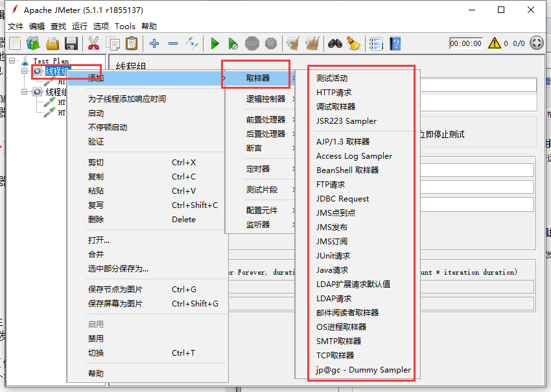
Task: Choose HTTP请求 sampler
Action: [358, 93]
